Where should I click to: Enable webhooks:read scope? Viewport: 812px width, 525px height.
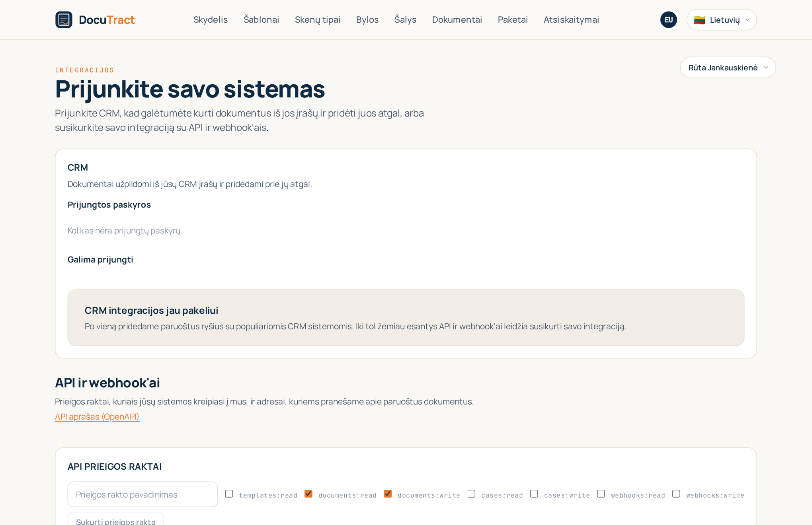[601, 494]
